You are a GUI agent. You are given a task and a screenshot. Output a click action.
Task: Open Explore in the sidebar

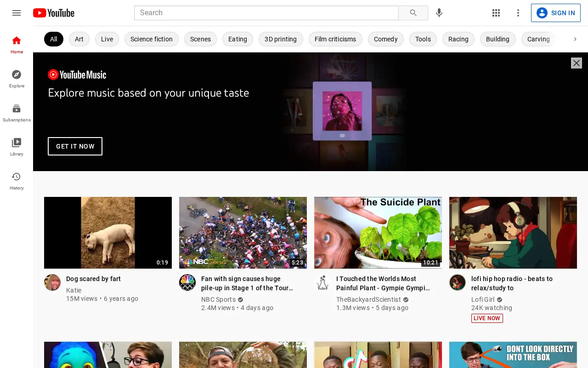click(x=17, y=79)
